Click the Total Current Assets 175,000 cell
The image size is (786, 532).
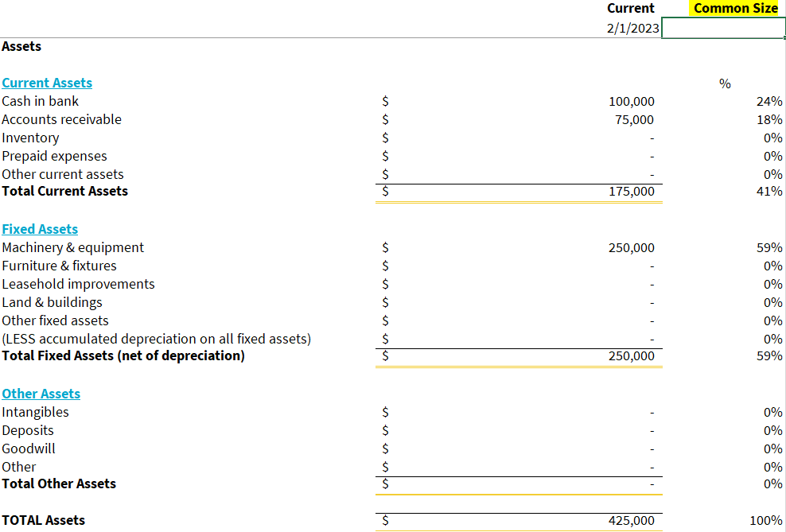click(x=632, y=191)
